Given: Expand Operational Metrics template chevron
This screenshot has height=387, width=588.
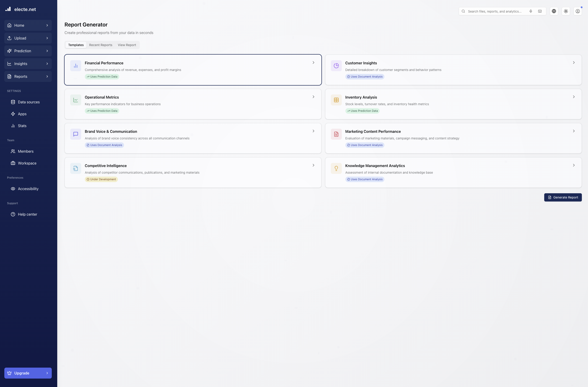Looking at the screenshot, I should point(313,97).
